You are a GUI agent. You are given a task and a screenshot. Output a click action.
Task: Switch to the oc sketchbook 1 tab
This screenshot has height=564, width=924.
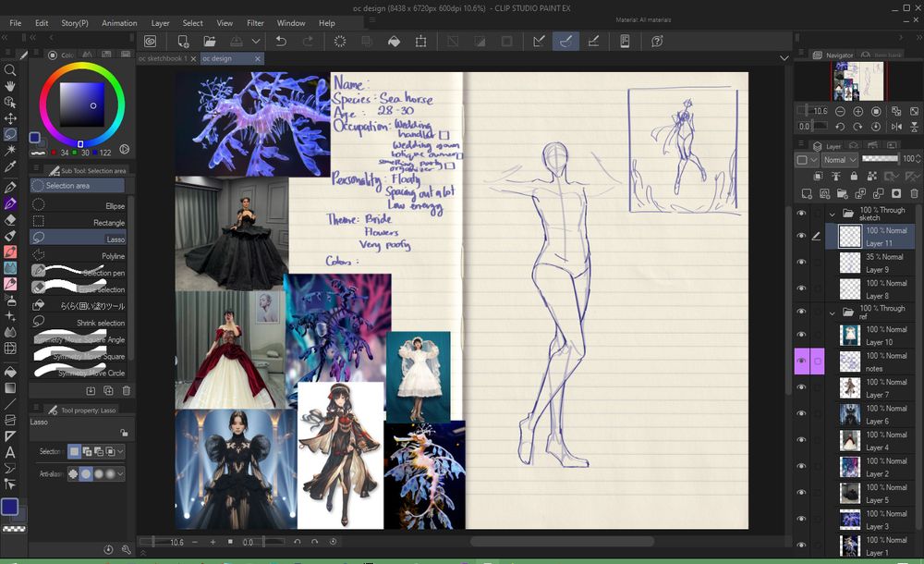coord(163,58)
